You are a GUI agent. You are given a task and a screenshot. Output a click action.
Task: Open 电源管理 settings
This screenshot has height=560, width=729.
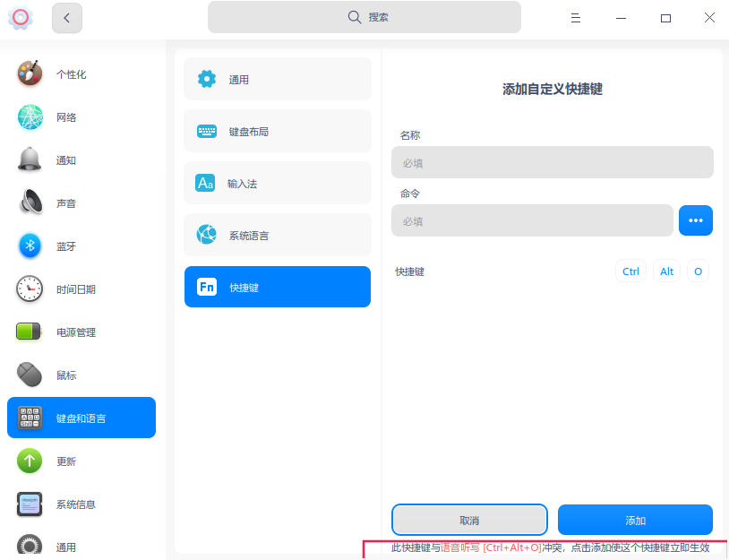pyautogui.click(x=81, y=332)
